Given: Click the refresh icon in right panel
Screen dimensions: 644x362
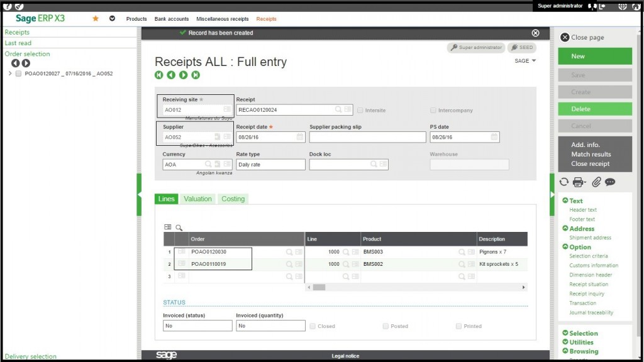Looking at the screenshot, I should click(x=564, y=182).
